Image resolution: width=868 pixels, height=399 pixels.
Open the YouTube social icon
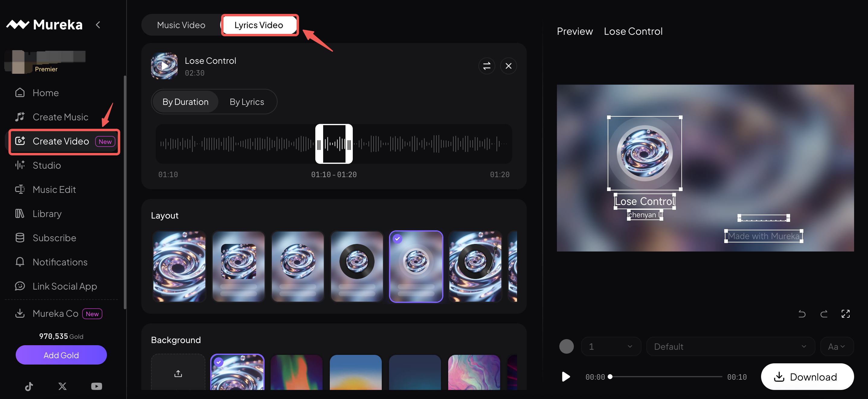[x=96, y=386]
